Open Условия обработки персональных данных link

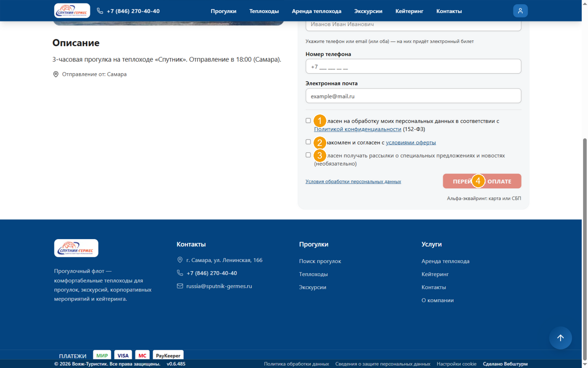click(353, 182)
